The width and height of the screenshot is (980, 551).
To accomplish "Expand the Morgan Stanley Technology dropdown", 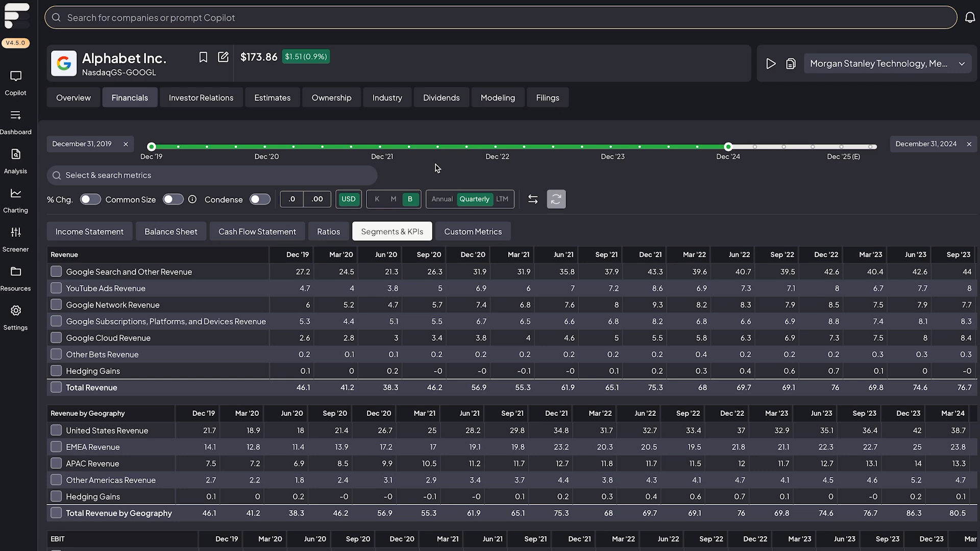I will [x=962, y=64].
